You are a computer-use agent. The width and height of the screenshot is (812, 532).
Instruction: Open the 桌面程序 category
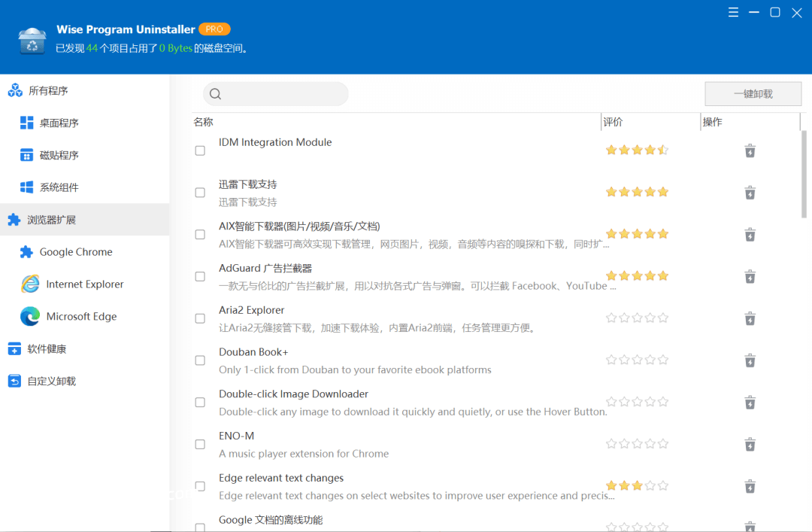60,122
